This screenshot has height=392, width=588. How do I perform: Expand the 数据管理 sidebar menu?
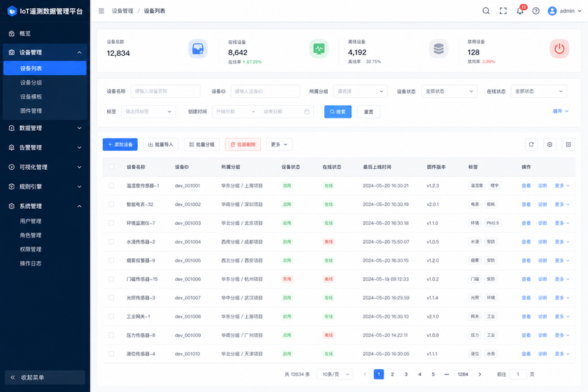[45, 128]
